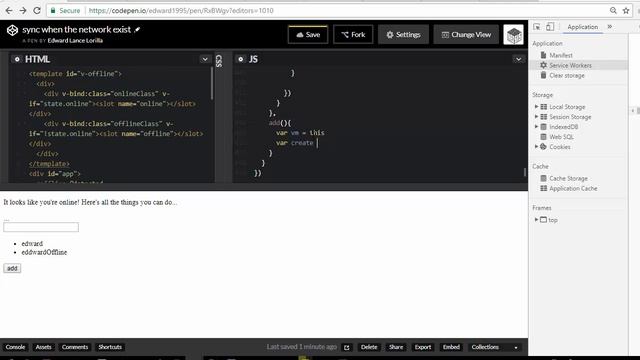Click the Local Storage table icon
The height and width of the screenshot is (360, 640).
544,107
